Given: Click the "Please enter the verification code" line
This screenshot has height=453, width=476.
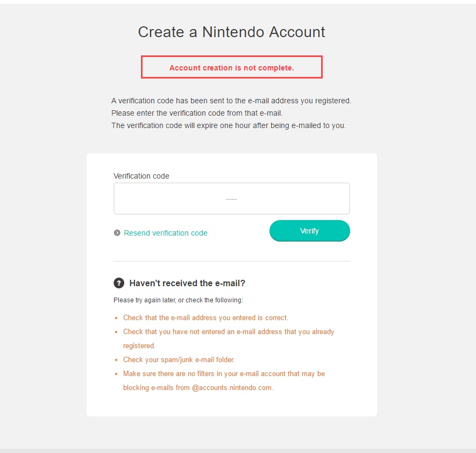Looking at the screenshot, I should [197, 113].
